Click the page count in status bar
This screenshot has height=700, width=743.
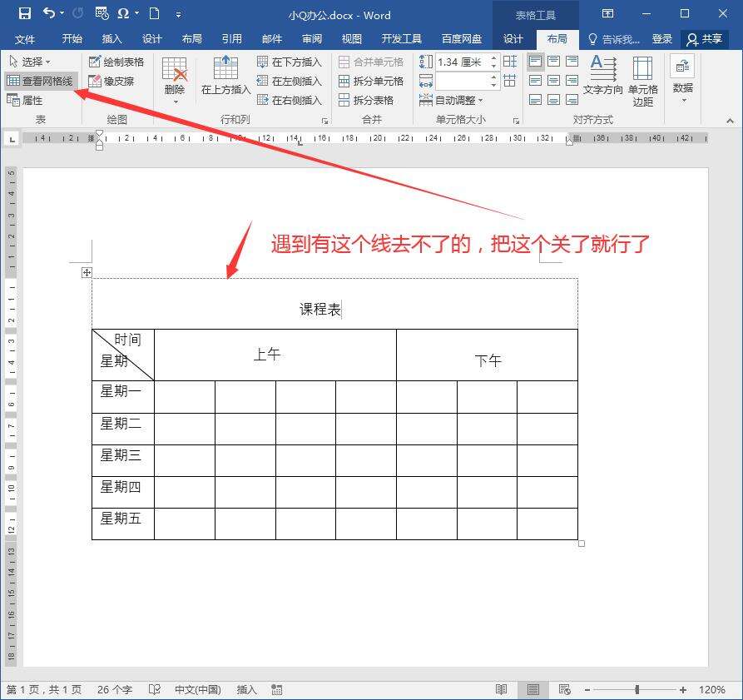point(43,689)
